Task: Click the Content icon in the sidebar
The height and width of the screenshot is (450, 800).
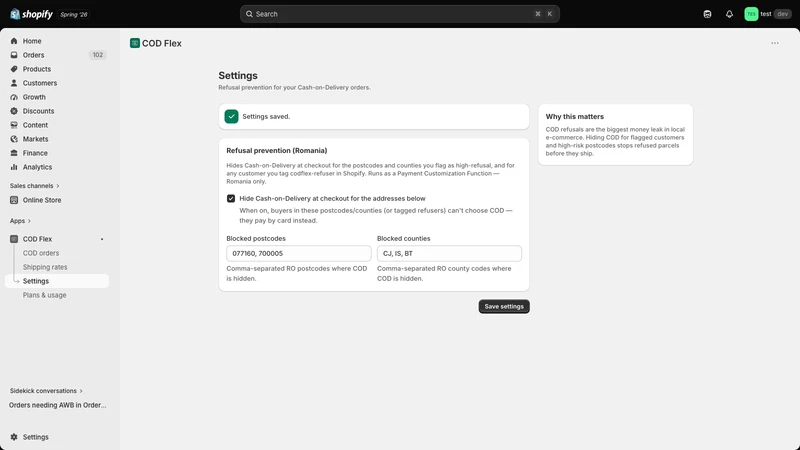Action: pyautogui.click(x=14, y=125)
